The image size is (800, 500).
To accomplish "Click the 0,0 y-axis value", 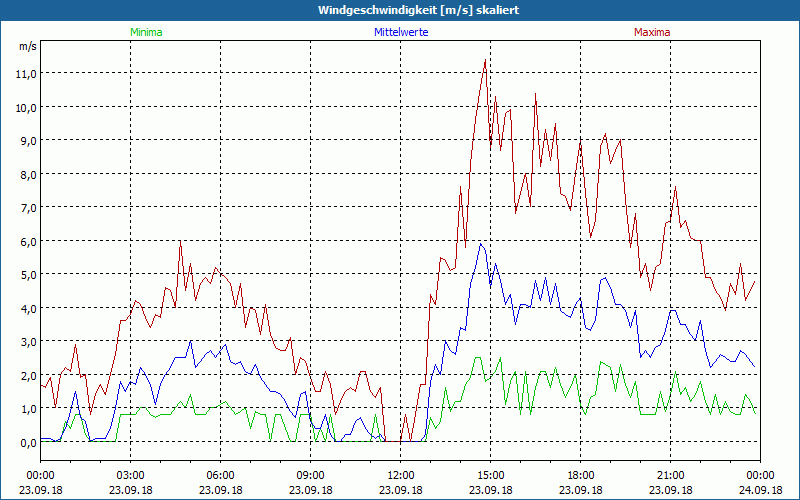I will click(x=25, y=441).
